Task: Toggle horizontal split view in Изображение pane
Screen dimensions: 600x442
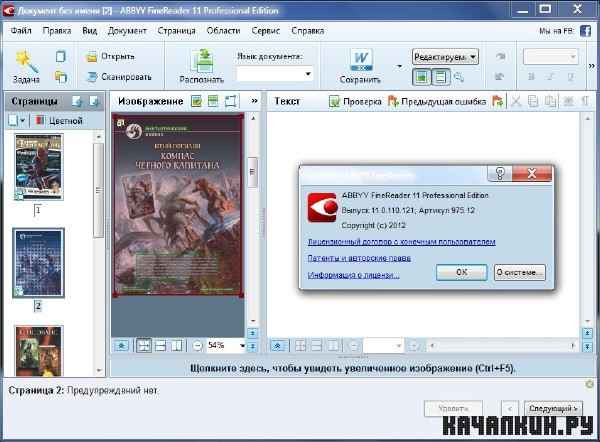Action: (x=160, y=346)
